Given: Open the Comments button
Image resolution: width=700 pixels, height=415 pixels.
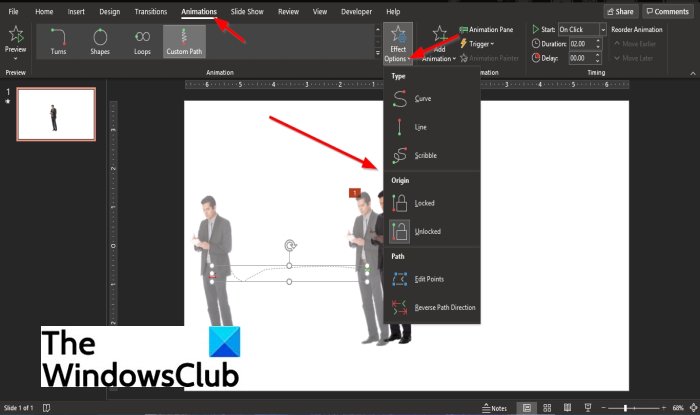Looking at the screenshot, I should click(x=668, y=12).
